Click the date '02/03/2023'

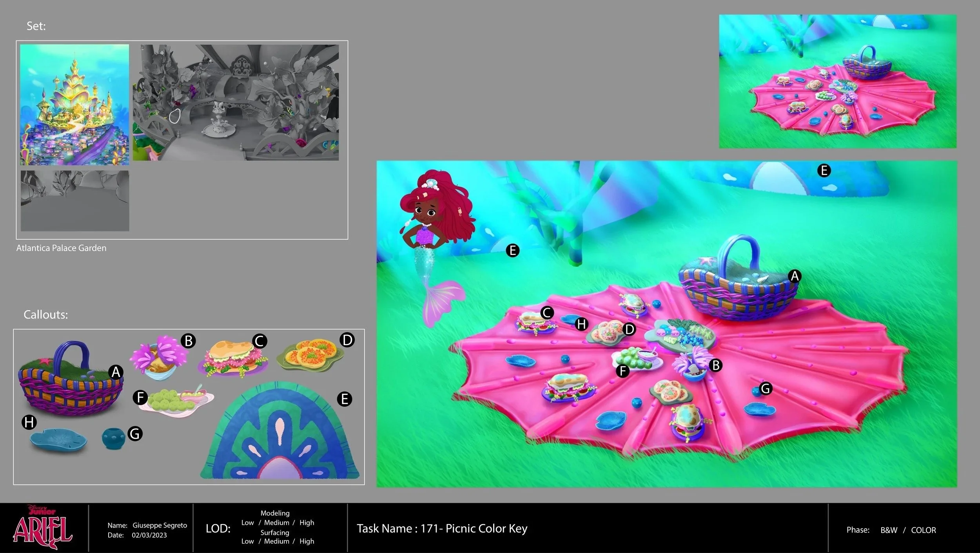point(149,535)
